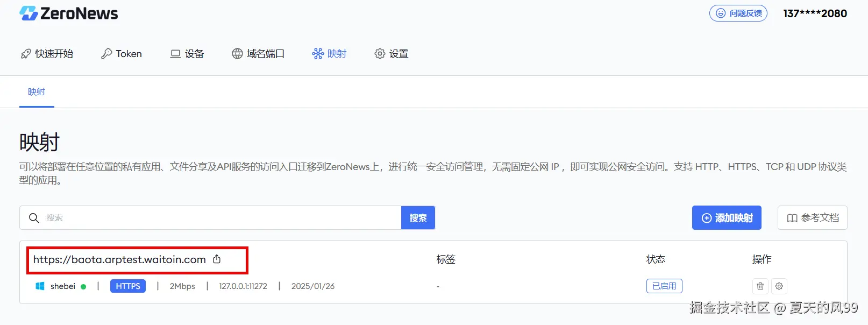Click the blue 搜索 button

[x=418, y=218]
